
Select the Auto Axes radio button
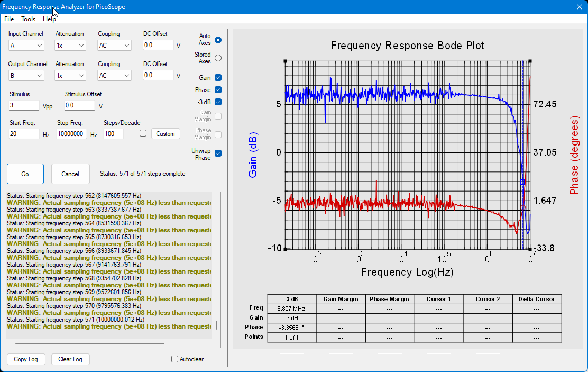pos(218,40)
